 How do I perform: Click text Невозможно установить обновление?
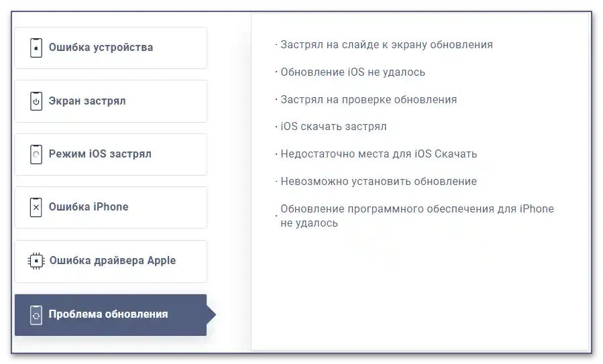[378, 182]
